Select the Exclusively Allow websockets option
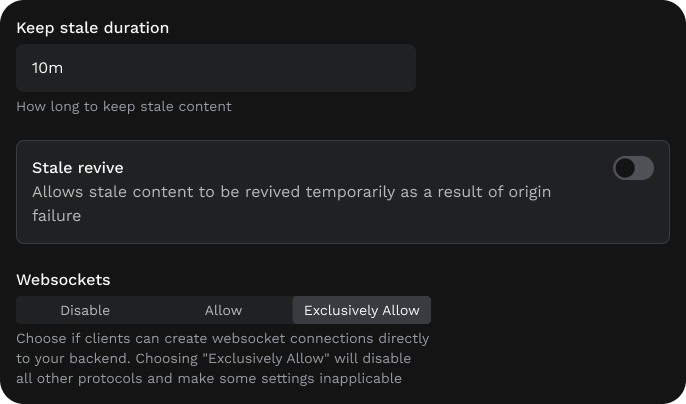The width and height of the screenshot is (686, 404). 361,310
